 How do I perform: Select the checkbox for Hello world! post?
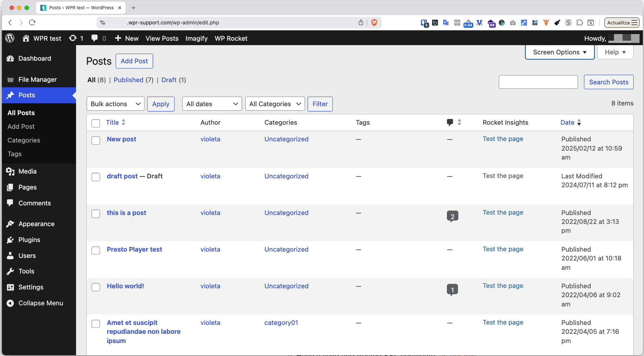click(x=96, y=287)
